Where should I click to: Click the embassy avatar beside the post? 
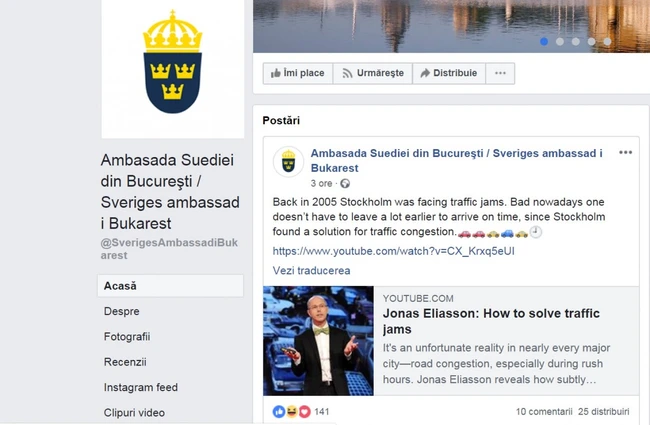tap(288, 162)
